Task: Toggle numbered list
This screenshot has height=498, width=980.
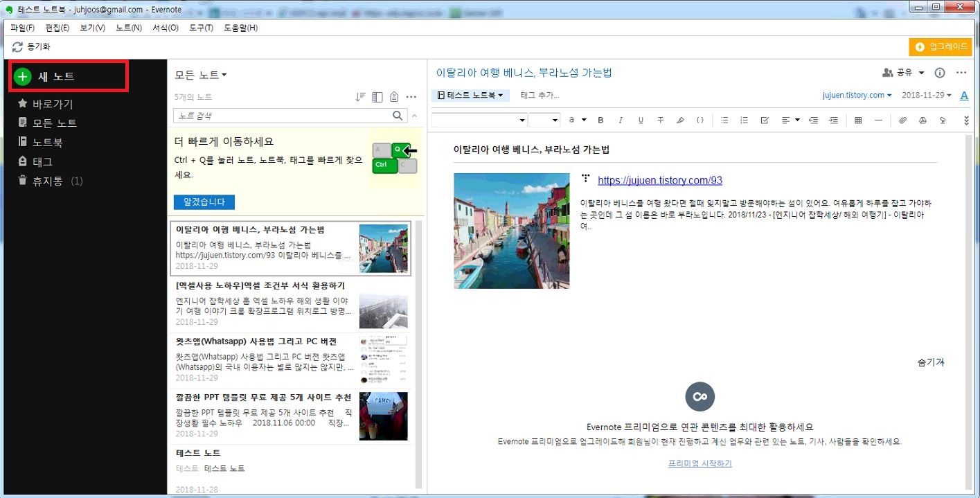Action: [745, 120]
